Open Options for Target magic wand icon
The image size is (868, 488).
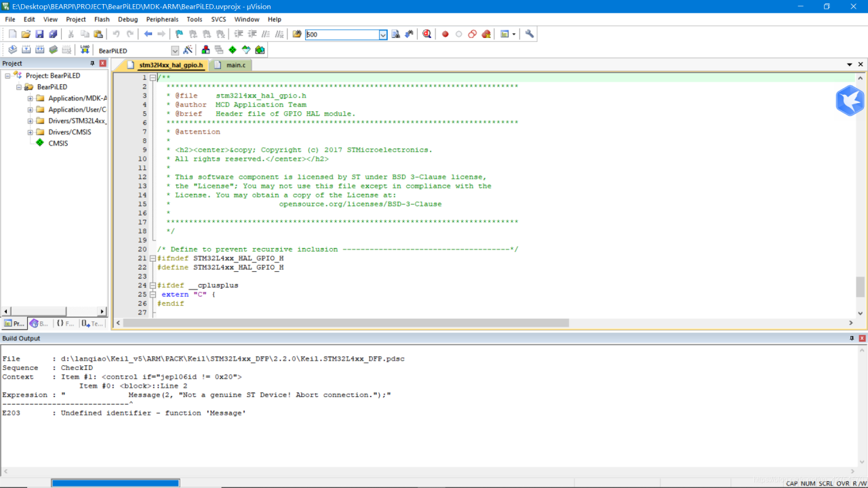[x=188, y=50]
